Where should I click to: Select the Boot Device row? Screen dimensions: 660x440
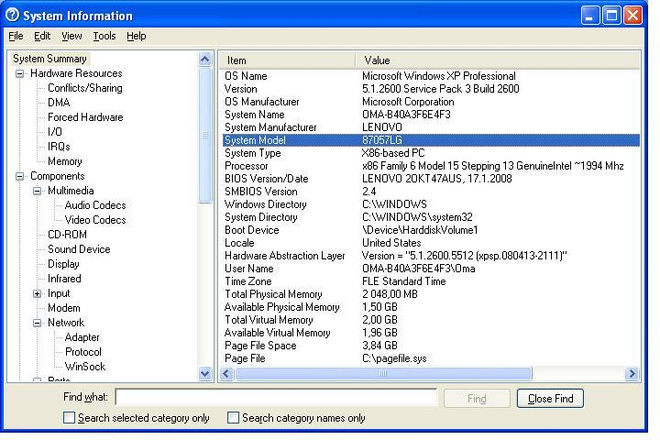431,230
